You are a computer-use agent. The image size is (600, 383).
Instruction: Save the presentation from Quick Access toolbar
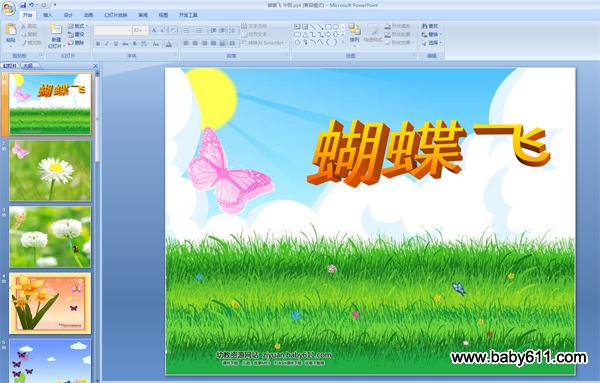click(23, 5)
